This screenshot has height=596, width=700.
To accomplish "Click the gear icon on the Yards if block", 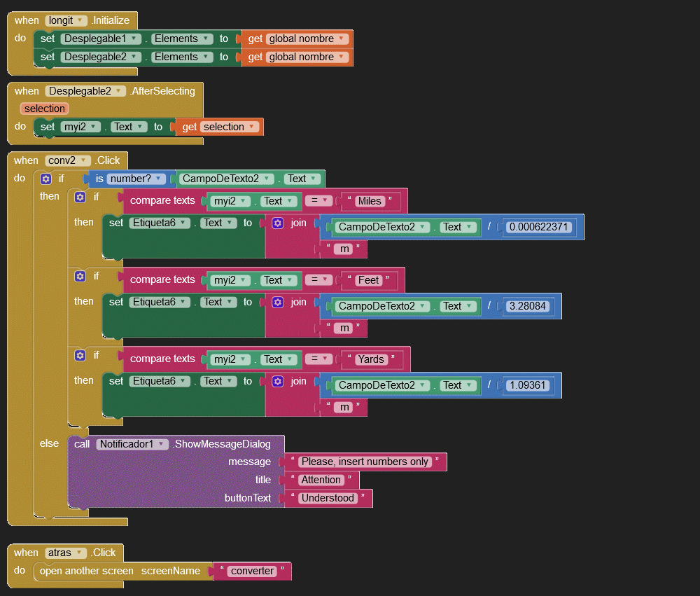I will click(80, 356).
